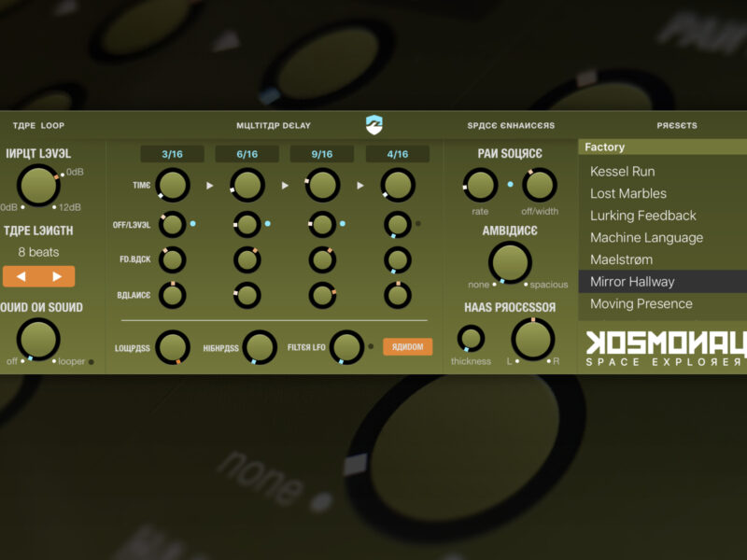Click the Ambience knob
Screen dimensions: 747x560
coord(510,262)
